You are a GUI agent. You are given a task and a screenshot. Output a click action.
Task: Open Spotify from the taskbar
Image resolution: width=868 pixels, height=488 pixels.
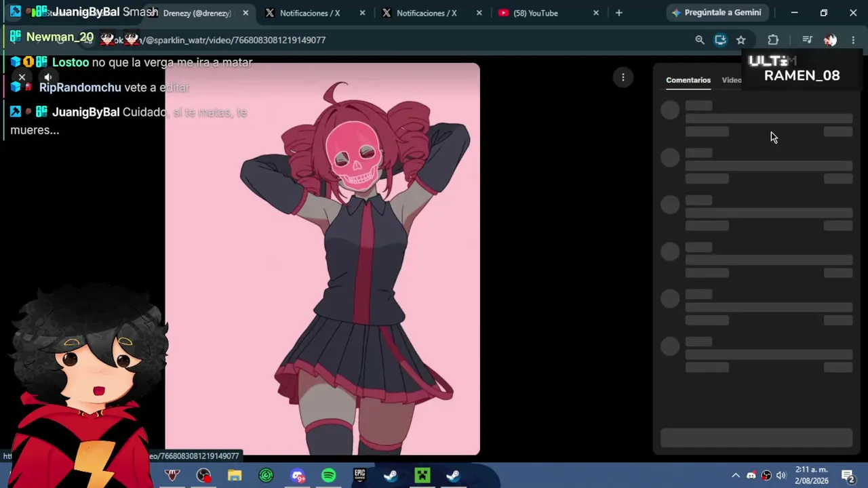[328, 475]
